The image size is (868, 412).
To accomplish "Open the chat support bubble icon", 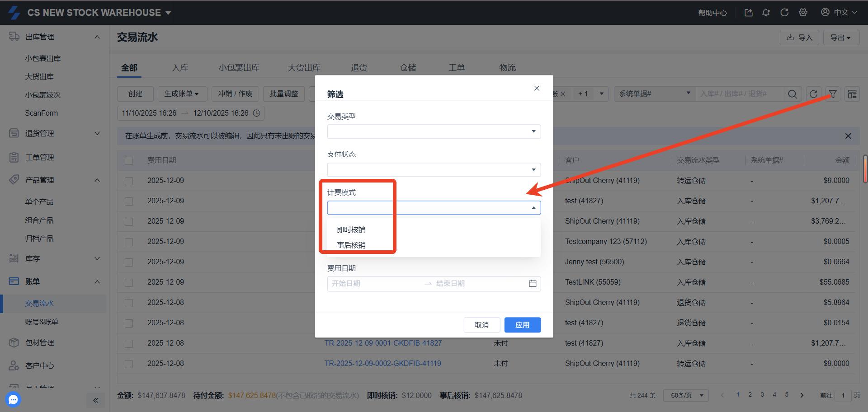I will pyautogui.click(x=13, y=399).
